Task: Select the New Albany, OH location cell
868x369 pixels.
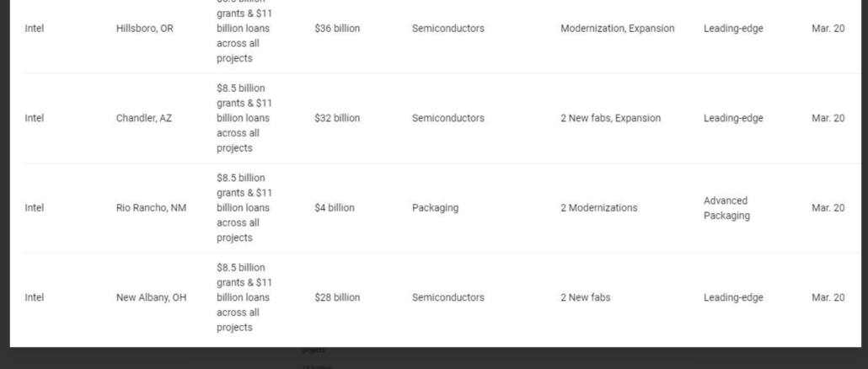Action: (x=151, y=297)
